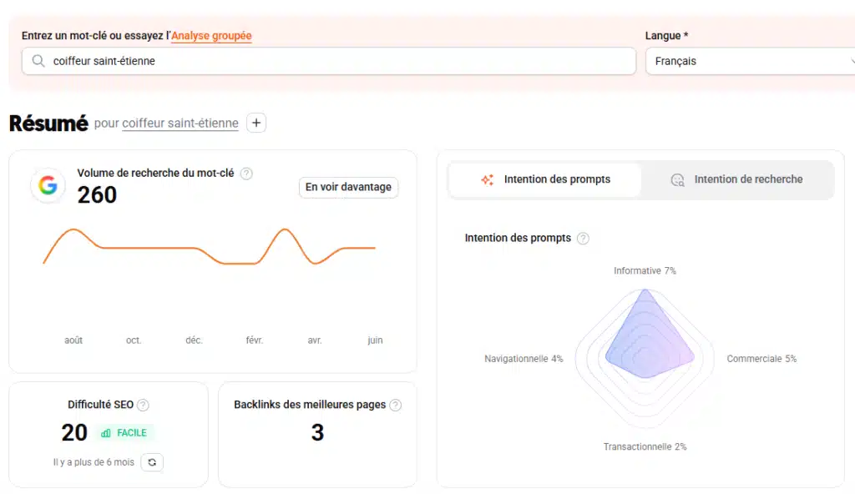Click the sparkle icon on Intention des prompts tab

[x=487, y=179]
